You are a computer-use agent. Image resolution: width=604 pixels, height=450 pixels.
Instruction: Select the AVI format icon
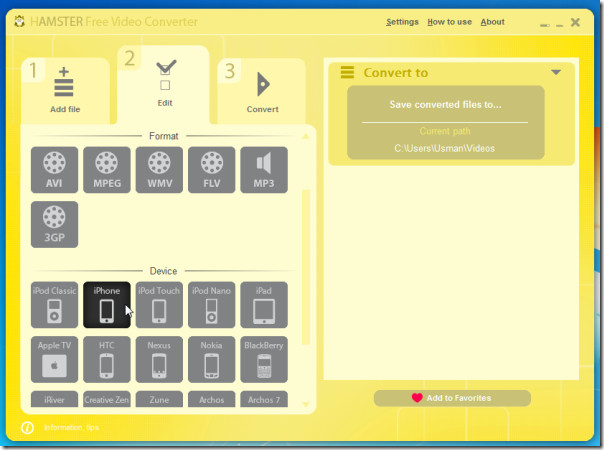click(x=54, y=170)
